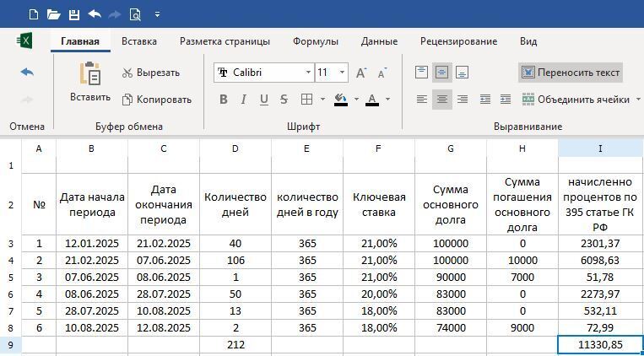Select the repayment cell 7000

pos(522,278)
